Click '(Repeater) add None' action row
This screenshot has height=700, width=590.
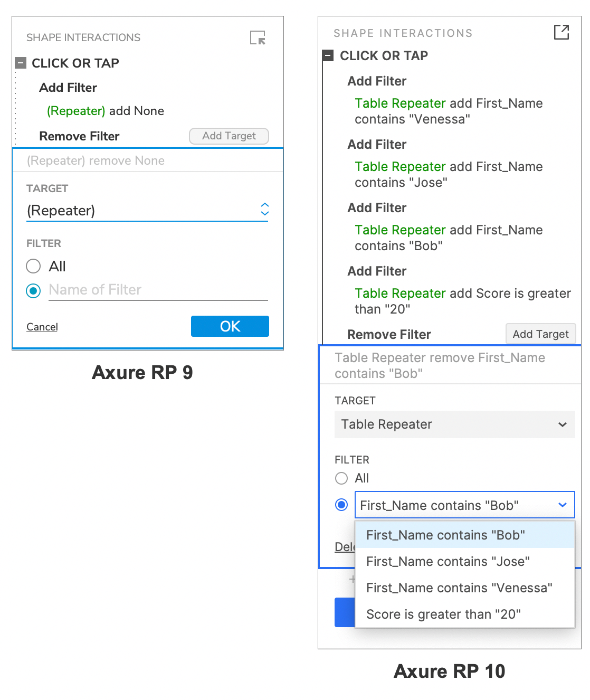pyautogui.click(x=106, y=111)
